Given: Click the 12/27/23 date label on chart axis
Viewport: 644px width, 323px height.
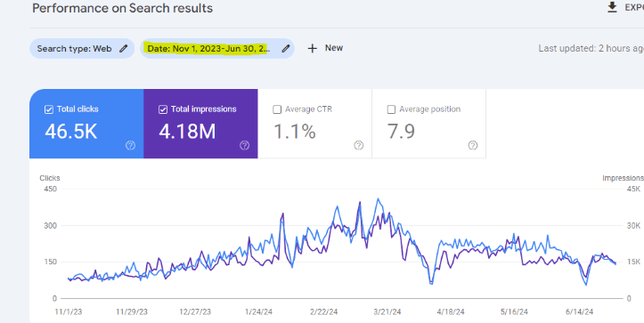Looking at the screenshot, I should [195, 312].
